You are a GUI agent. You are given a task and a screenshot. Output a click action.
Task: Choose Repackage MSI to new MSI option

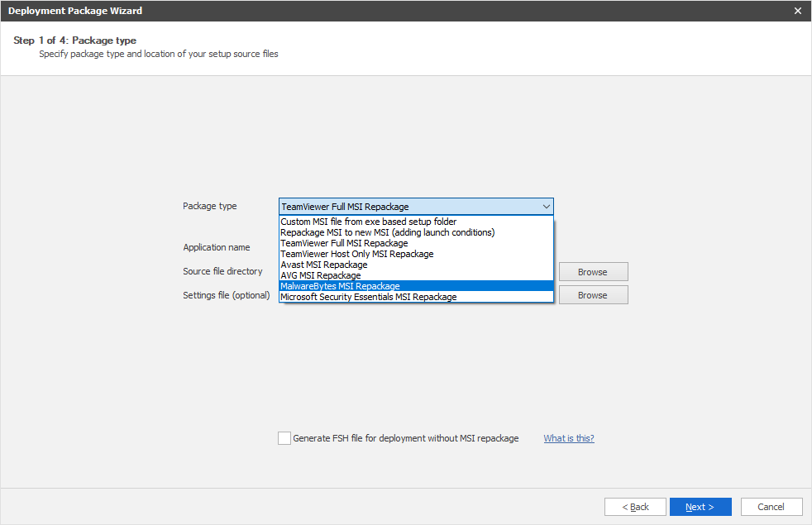416,232
